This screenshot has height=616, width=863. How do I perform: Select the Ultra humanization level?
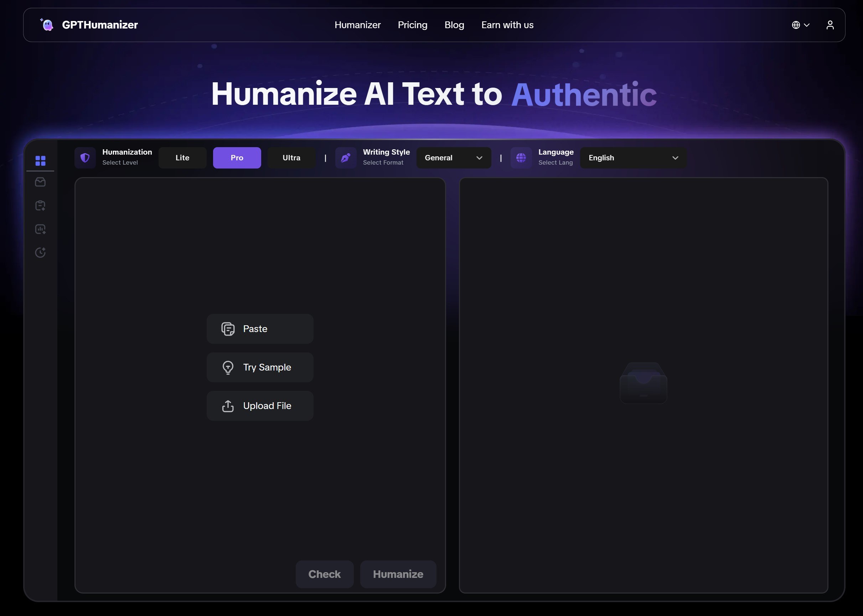tap(291, 157)
